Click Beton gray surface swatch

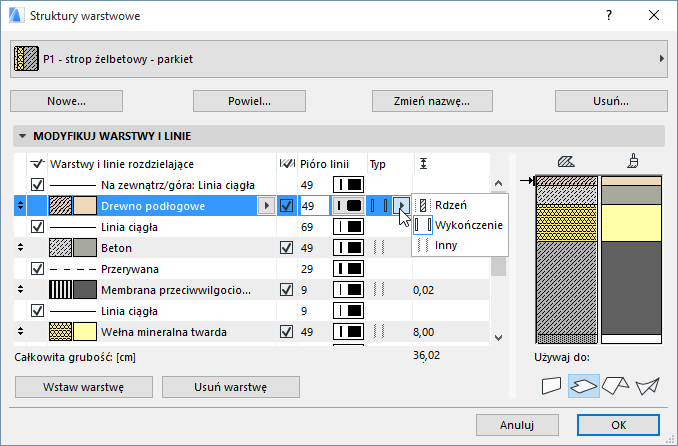[x=85, y=248]
